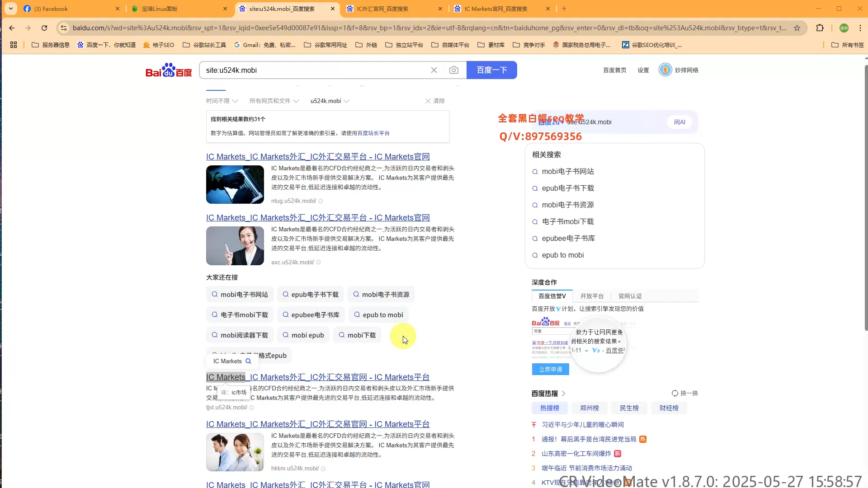868x488 pixels.
Task: Open the apps grid in bookmarks bar
Action: pyautogui.click(x=14, y=45)
